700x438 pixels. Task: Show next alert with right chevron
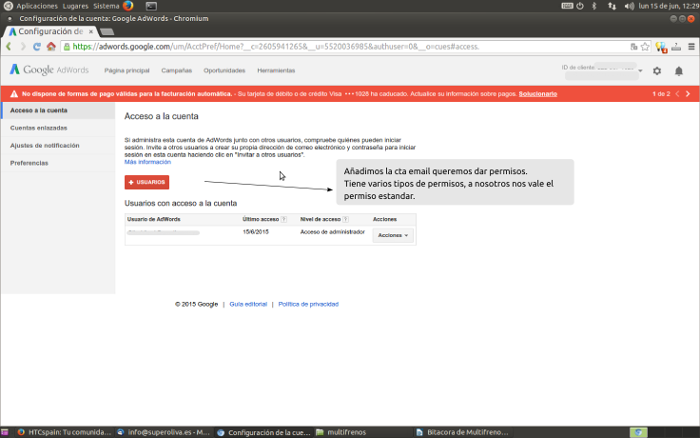[x=688, y=94]
